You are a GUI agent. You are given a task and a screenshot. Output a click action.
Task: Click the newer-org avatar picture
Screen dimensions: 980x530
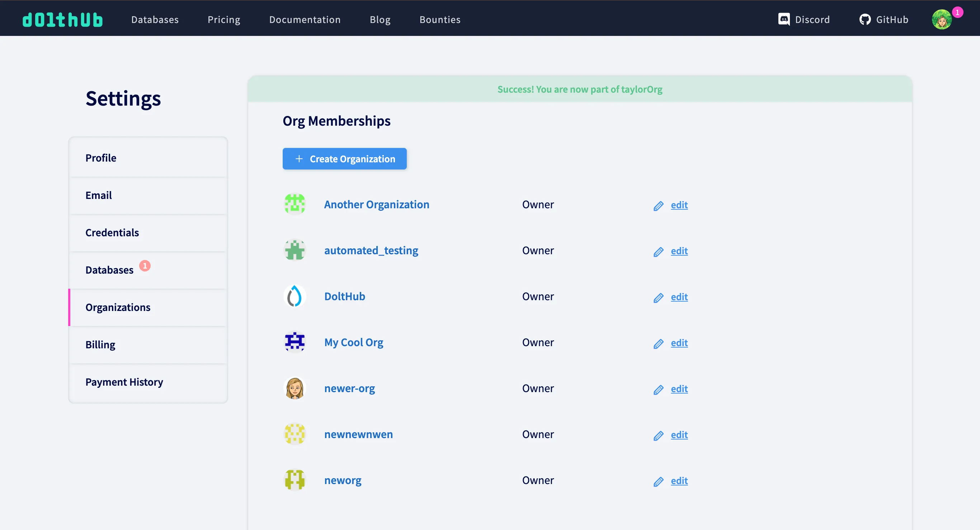(x=295, y=389)
